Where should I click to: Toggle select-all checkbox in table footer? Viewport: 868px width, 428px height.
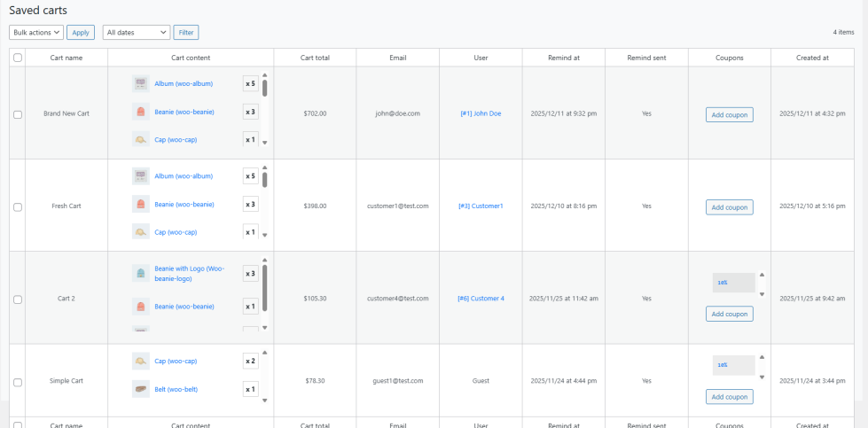pyautogui.click(x=18, y=425)
